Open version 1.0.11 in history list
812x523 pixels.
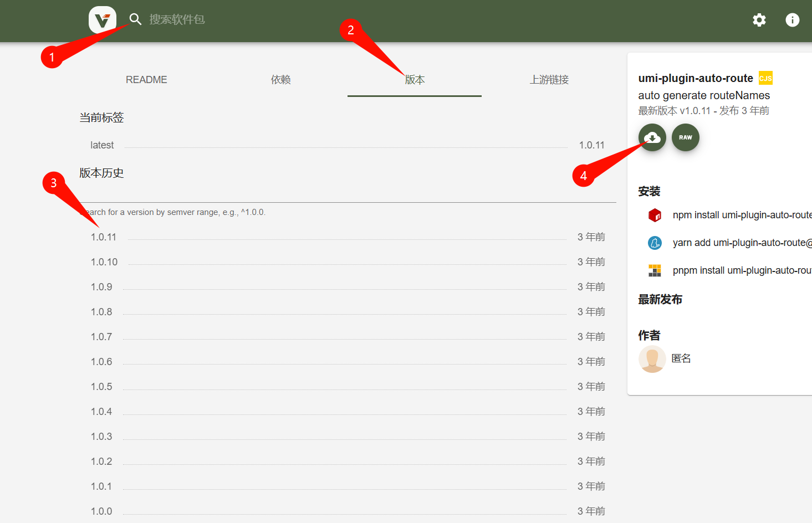click(x=104, y=237)
